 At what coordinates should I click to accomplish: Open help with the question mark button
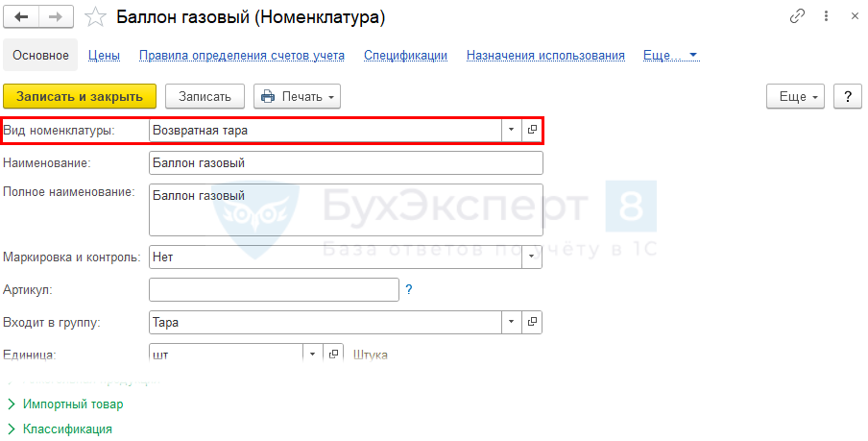point(848,96)
